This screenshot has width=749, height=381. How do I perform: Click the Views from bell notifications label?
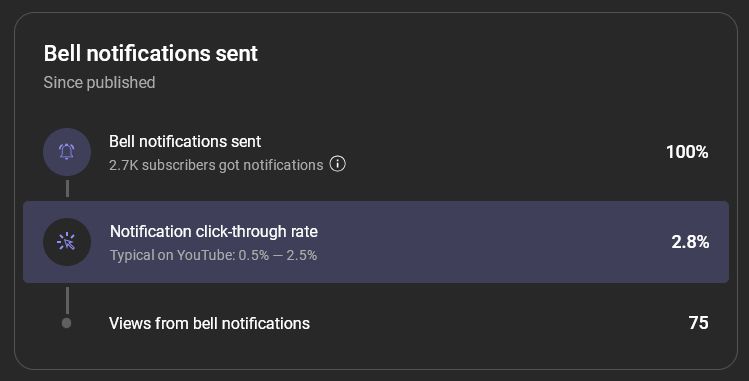point(209,323)
